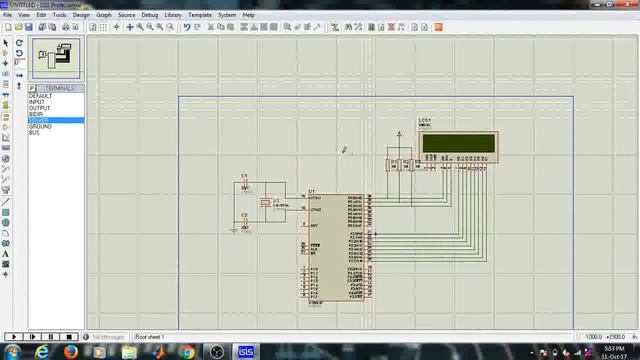This screenshot has width=640, height=360.
Task: Open a design with folder icon
Action: point(18,27)
